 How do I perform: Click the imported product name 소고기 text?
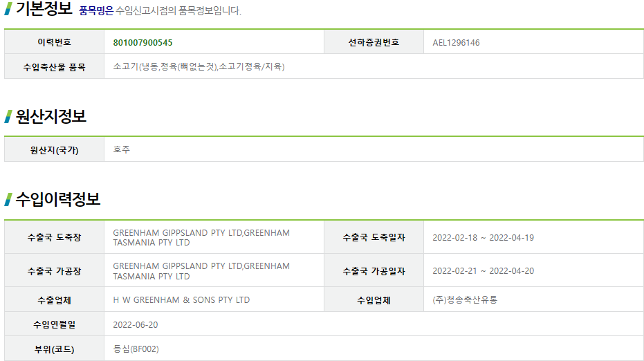(199, 66)
